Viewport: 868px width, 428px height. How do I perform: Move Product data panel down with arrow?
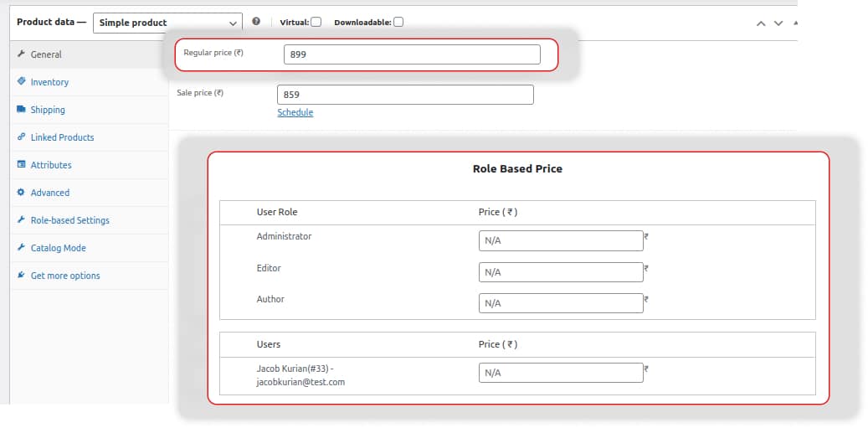point(778,23)
